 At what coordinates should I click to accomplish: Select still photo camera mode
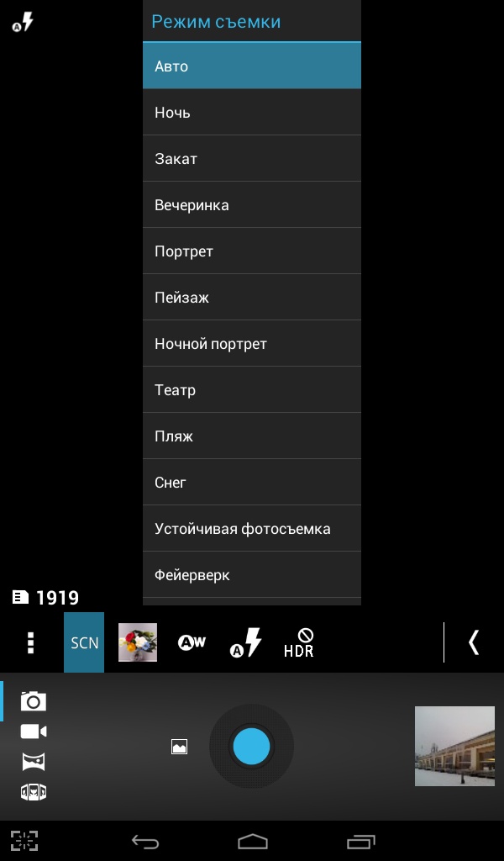click(x=34, y=701)
